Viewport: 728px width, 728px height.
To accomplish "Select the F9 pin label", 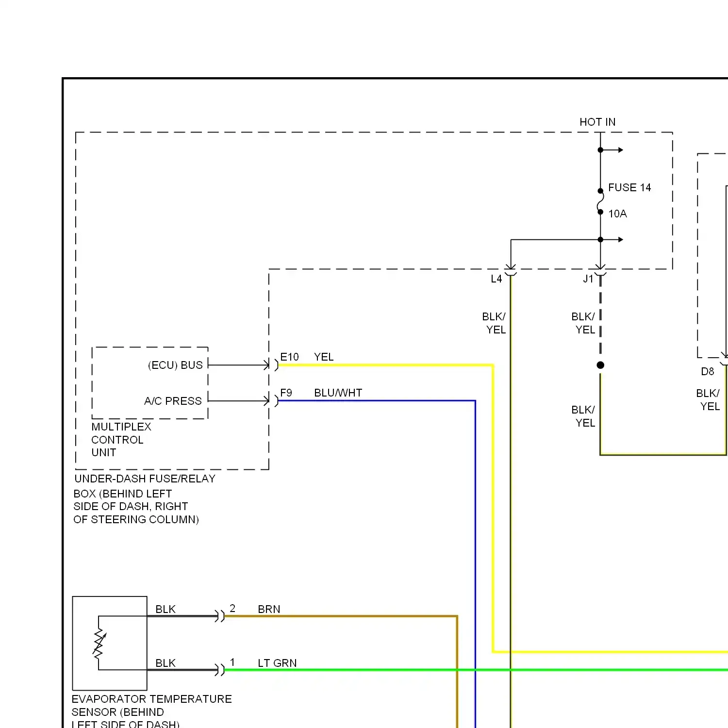I will (x=286, y=393).
